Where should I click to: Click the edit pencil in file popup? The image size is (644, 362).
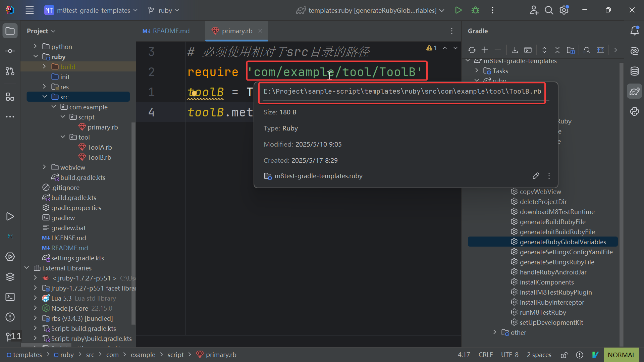click(x=536, y=176)
